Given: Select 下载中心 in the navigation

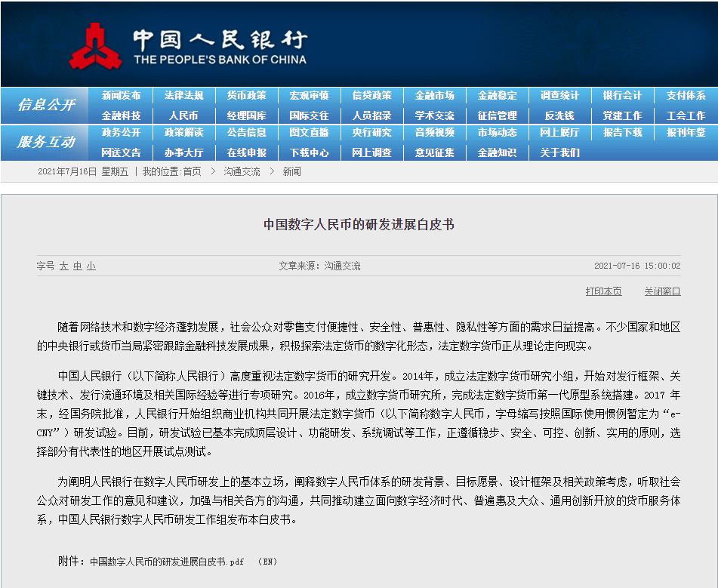Looking at the screenshot, I should tap(309, 152).
